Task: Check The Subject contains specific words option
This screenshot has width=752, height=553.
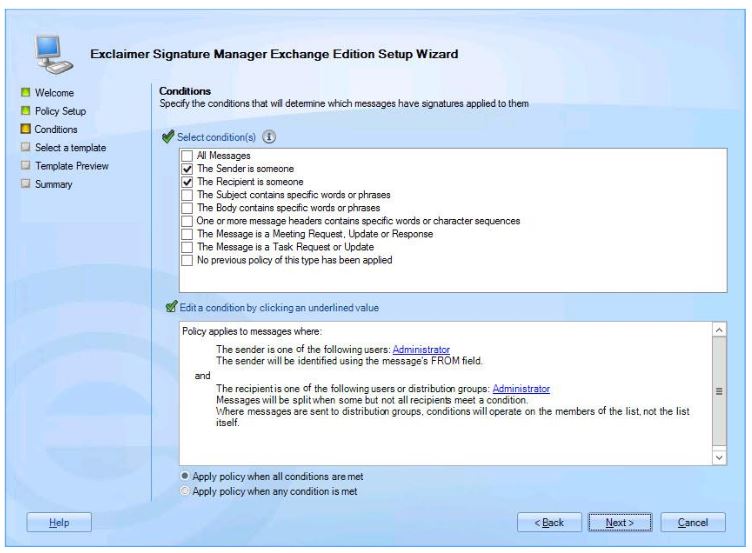Action: coord(187,195)
